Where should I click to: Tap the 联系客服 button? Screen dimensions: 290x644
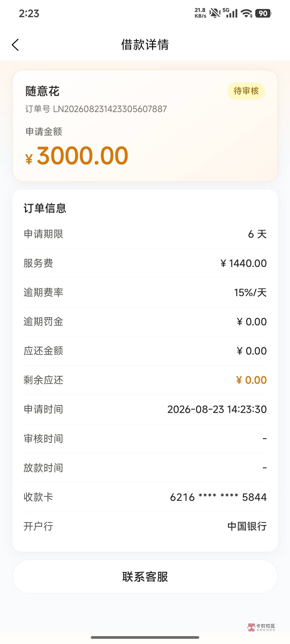pyautogui.click(x=145, y=577)
